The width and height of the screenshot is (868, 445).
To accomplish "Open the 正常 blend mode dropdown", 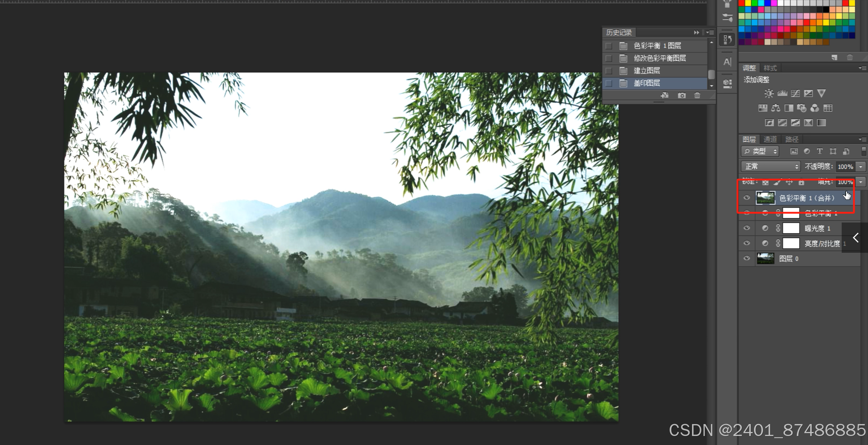I will tap(770, 167).
